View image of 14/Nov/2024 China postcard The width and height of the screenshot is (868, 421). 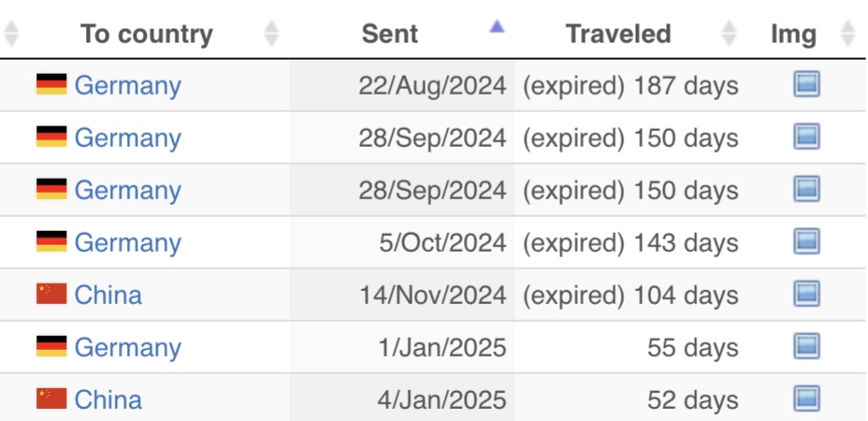point(806,294)
